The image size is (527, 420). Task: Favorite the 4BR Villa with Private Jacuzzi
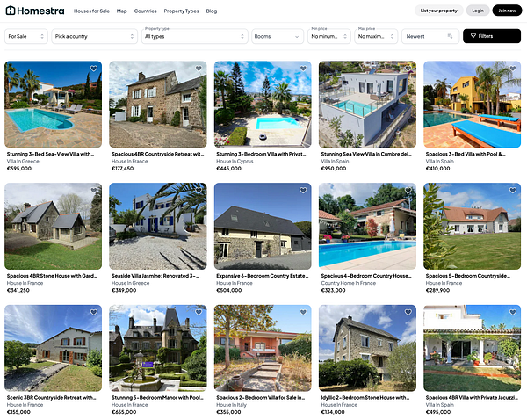pos(513,312)
